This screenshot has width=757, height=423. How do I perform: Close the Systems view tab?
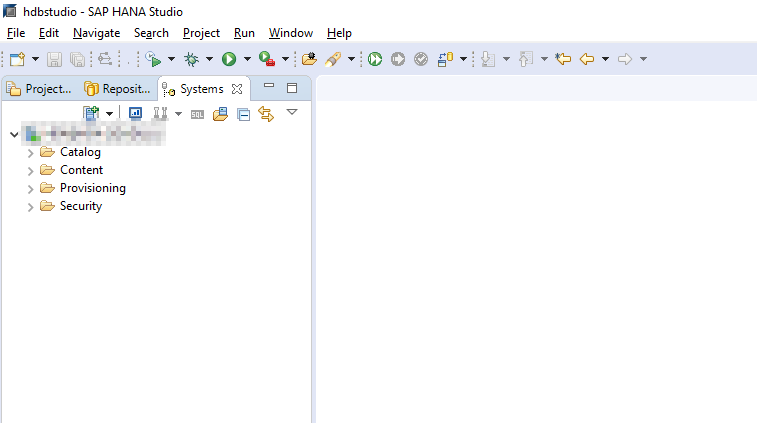[237, 89]
